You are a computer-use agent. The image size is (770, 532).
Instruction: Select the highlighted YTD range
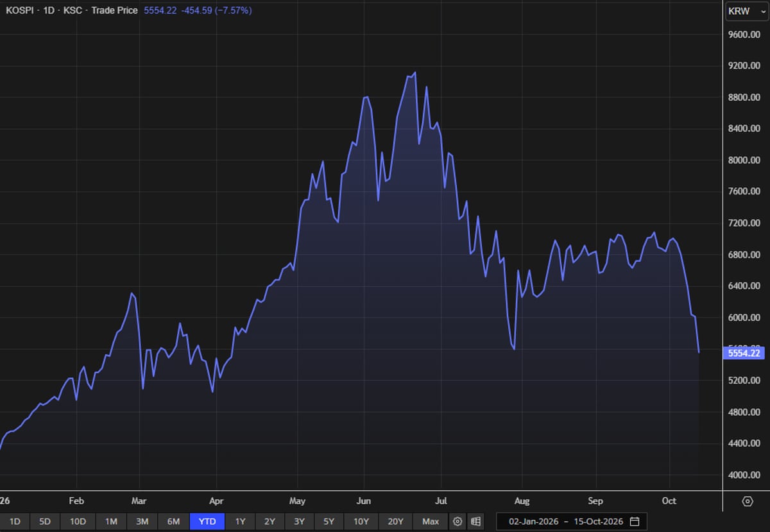[207, 521]
